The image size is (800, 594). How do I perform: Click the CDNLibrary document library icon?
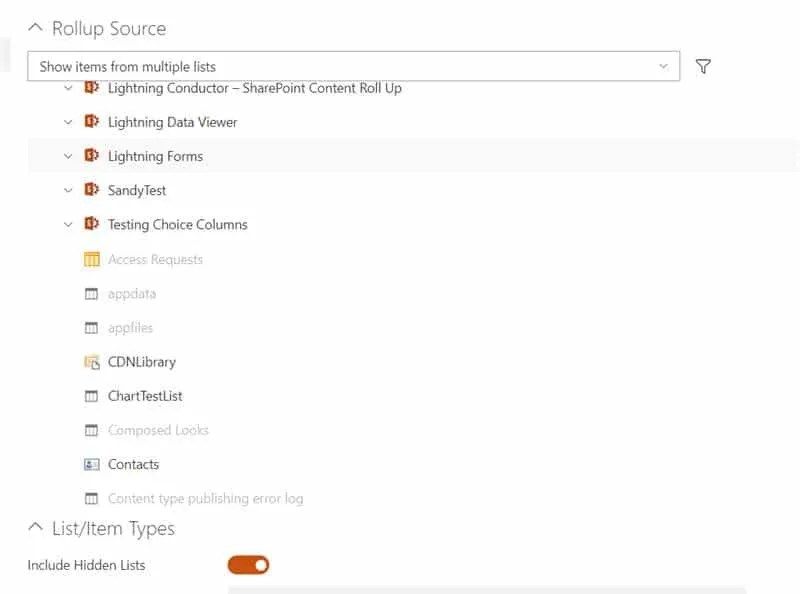click(92, 362)
